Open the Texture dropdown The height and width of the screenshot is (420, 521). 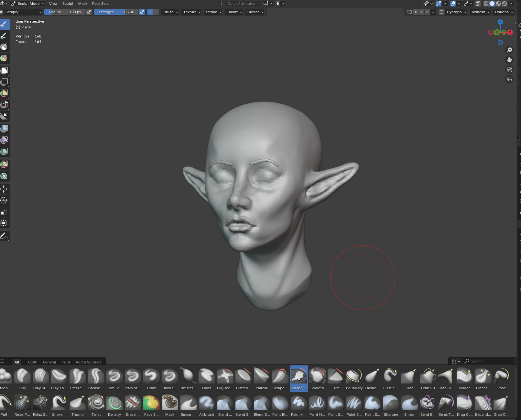click(192, 12)
